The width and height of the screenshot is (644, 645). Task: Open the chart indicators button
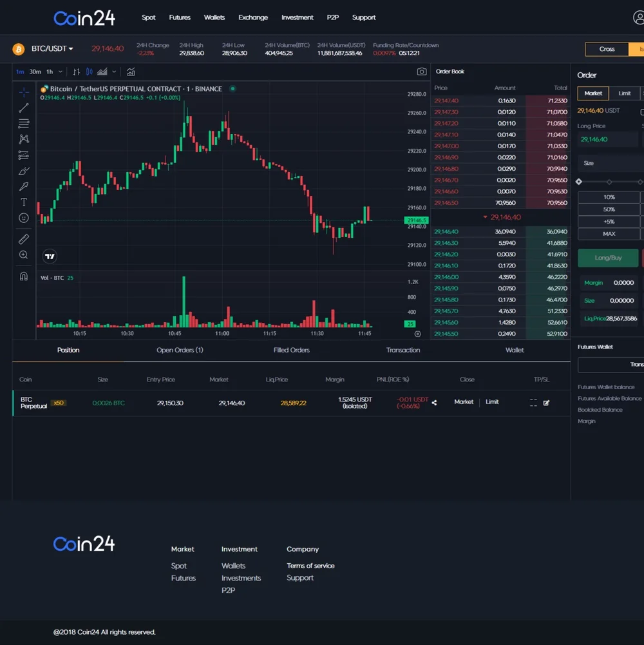pos(131,72)
